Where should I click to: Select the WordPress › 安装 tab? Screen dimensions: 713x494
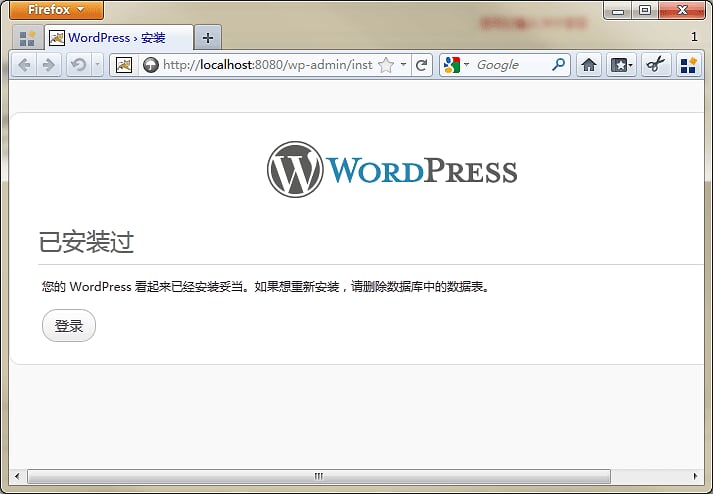coord(119,38)
